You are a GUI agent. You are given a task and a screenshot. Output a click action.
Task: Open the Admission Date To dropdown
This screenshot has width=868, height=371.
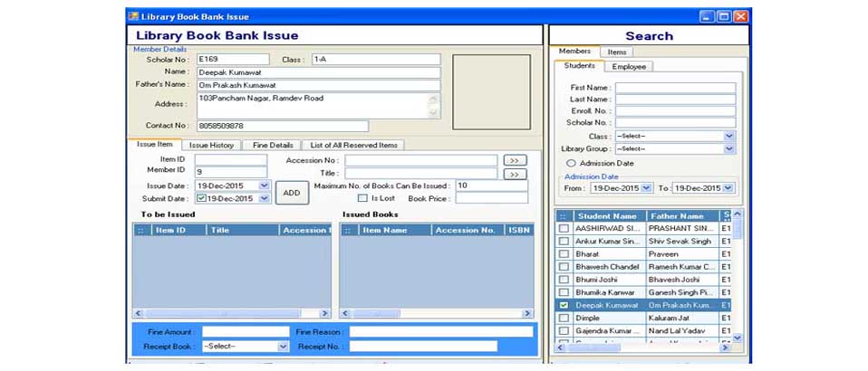pos(728,188)
